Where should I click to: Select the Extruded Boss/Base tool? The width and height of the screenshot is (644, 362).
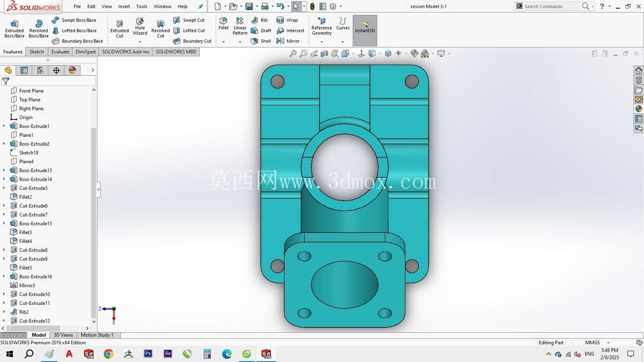tap(14, 29)
